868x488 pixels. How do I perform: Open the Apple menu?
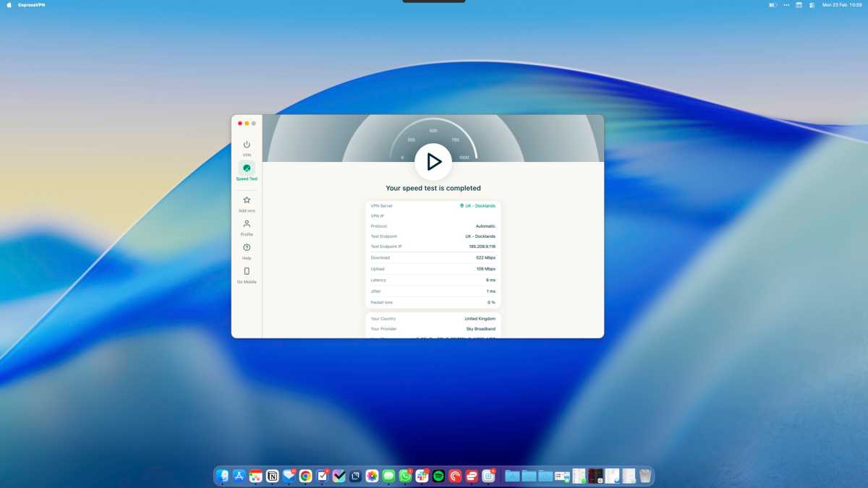[x=9, y=4]
